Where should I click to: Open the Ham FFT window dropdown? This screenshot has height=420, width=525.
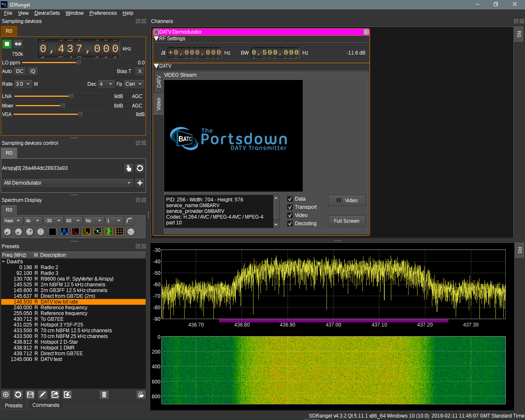pos(12,221)
